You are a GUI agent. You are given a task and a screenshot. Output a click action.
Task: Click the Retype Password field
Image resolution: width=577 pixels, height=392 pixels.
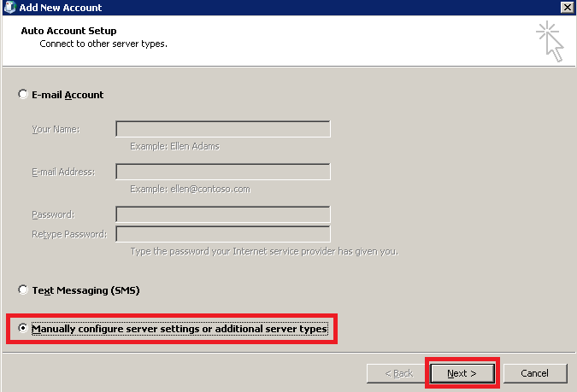pos(223,234)
